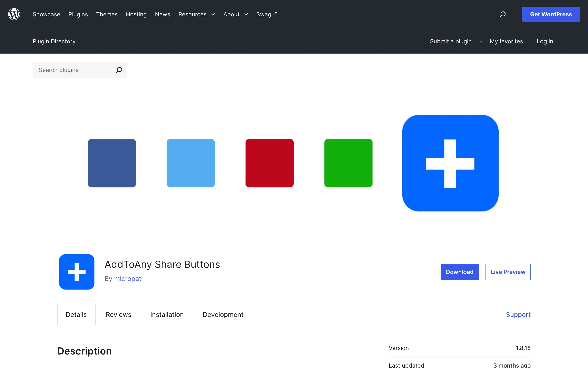Open the micropat author link
The width and height of the screenshot is (588, 368).
[128, 279]
